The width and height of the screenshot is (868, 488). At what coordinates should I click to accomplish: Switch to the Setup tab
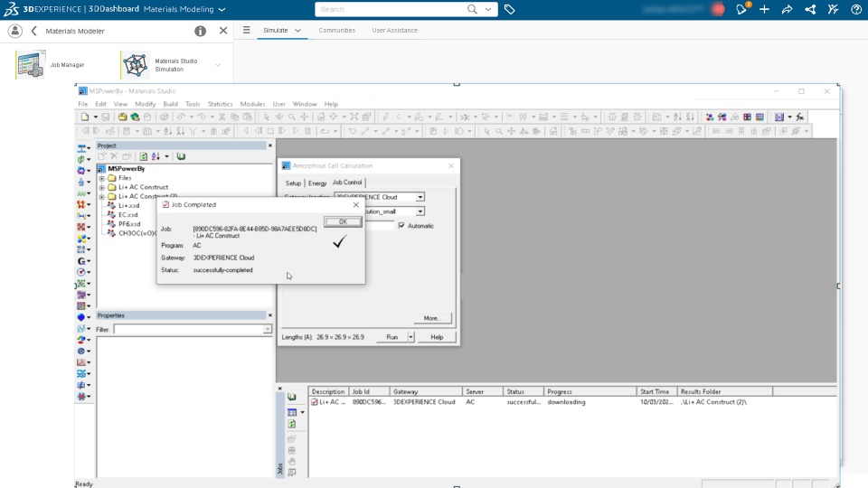coord(293,183)
